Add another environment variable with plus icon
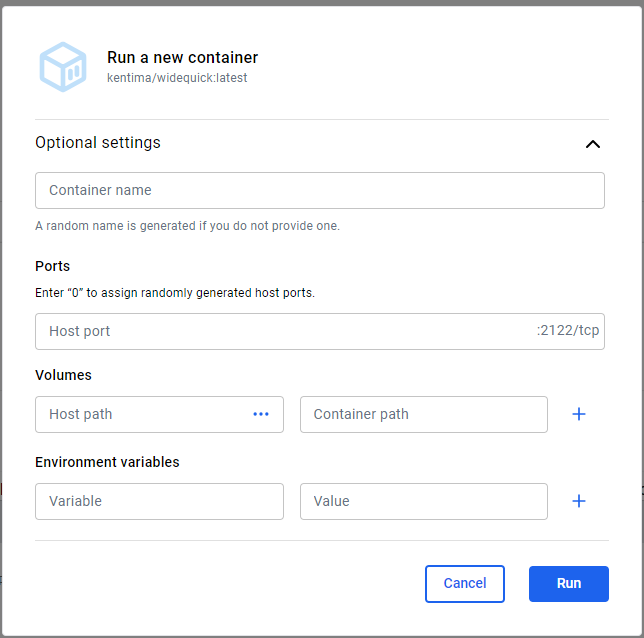The image size is (644, 638). pyautogui.click(x=578, y=501)
